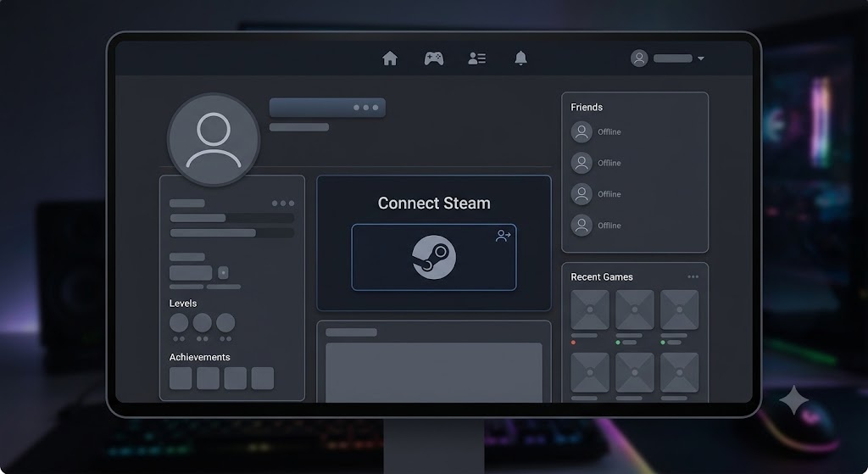Open the three-dot menu beside the profile name

[366, 108]
